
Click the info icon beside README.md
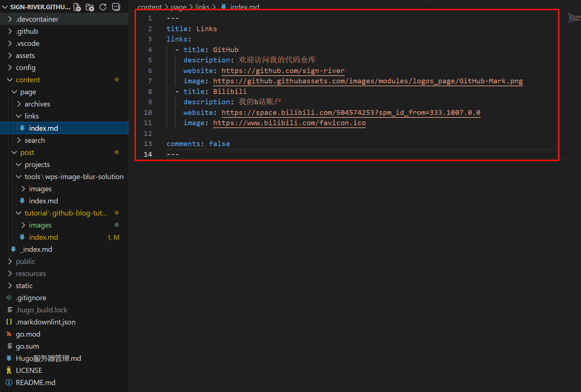(9, 382)
